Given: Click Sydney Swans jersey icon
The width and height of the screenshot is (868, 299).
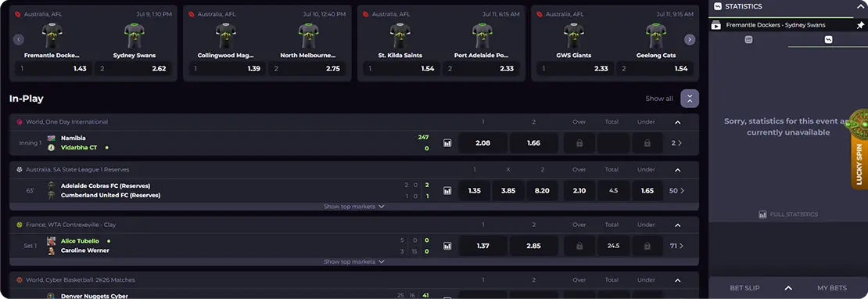Looking at the screenshot, I should pyautogui.click(x=134, y=35).
